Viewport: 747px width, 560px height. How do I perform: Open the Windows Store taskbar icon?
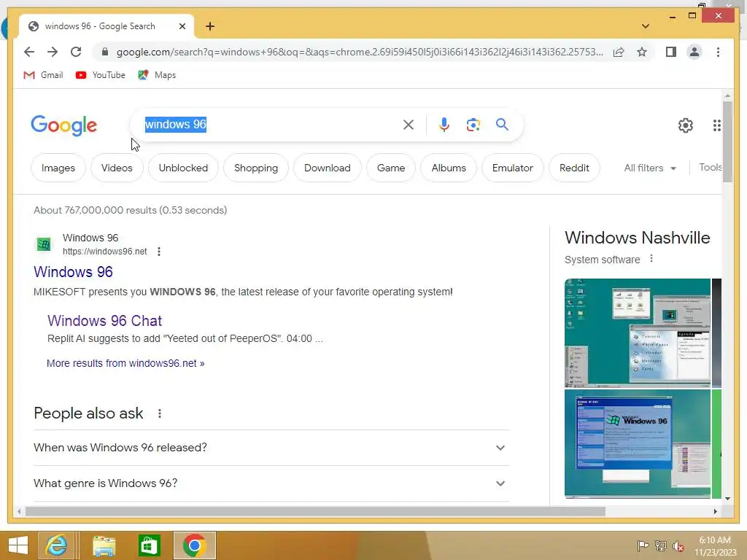click(149, 545)
